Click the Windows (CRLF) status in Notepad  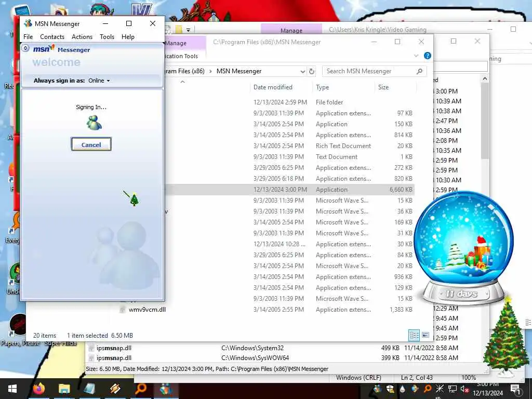358,377
